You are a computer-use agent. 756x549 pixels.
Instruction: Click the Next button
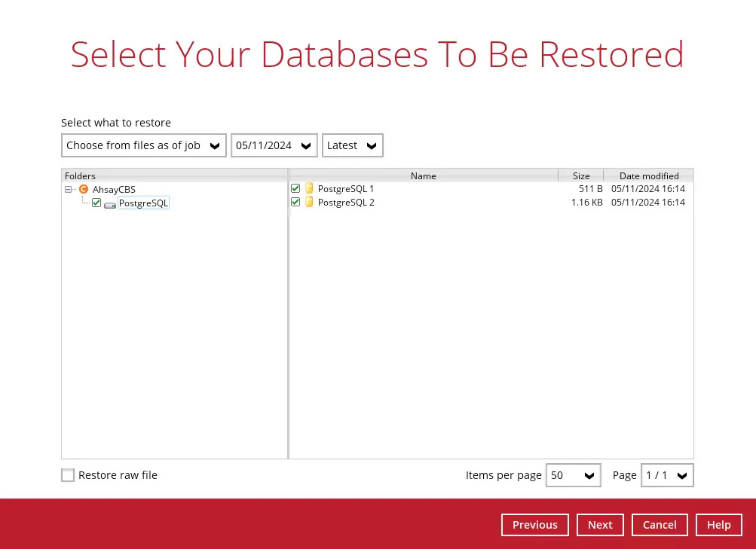pyautogui.click(x=600, y=525)
